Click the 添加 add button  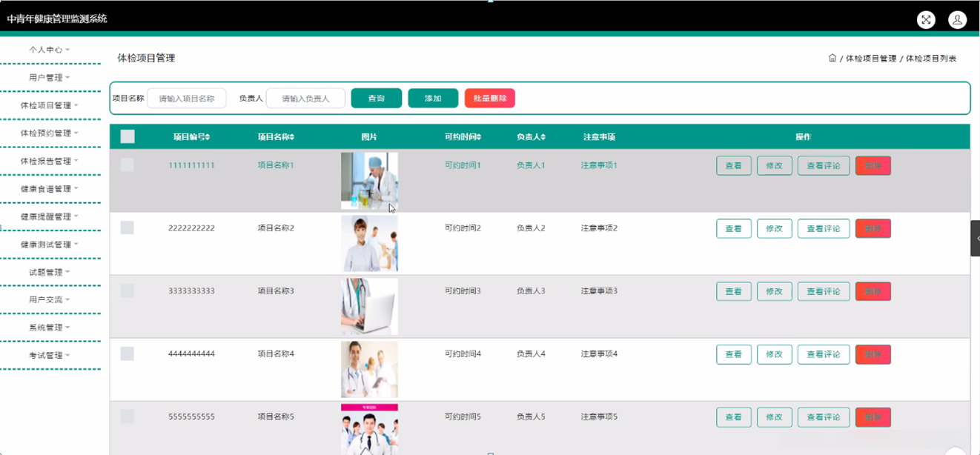433,98
